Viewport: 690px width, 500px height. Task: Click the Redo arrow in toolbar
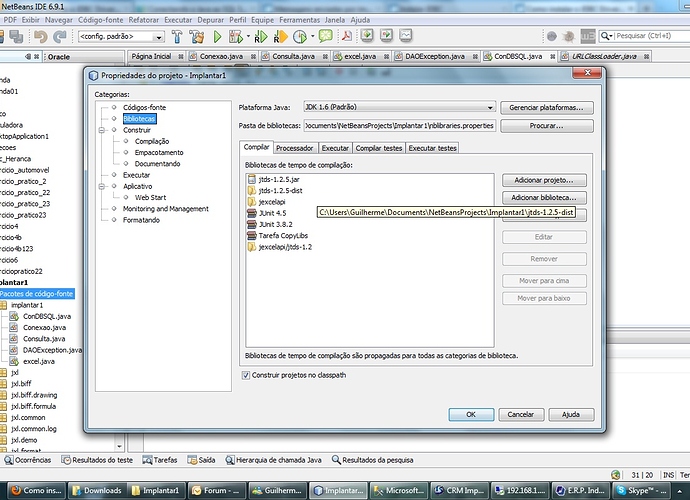coord(59,37)
